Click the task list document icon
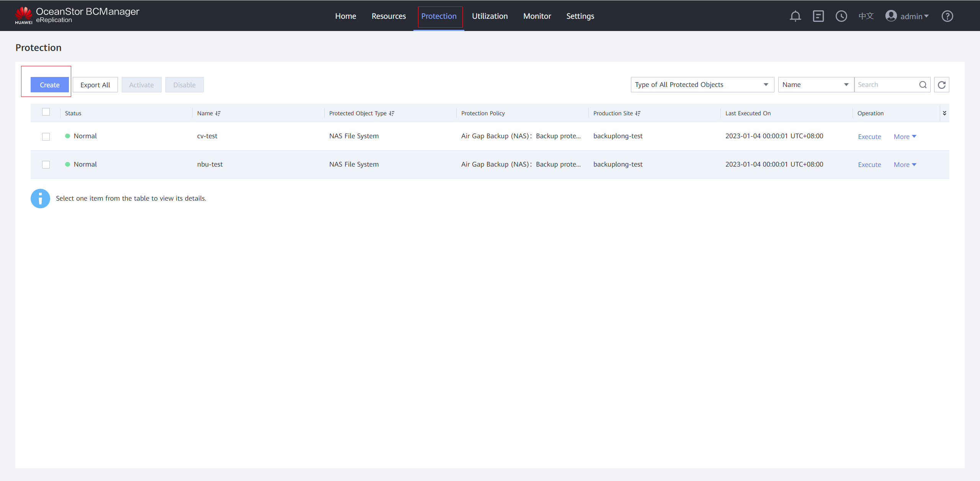 tap(818, 16)
